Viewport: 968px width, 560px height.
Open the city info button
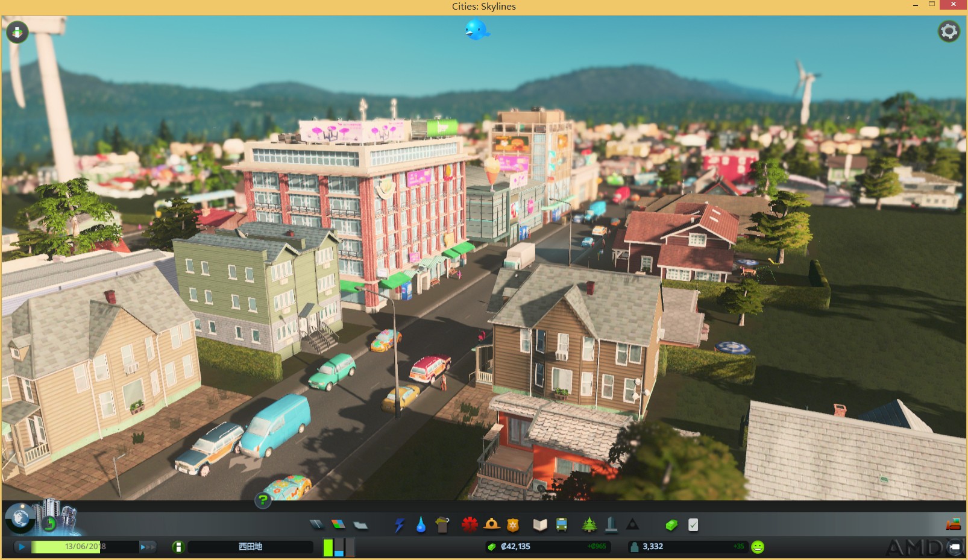178,547
